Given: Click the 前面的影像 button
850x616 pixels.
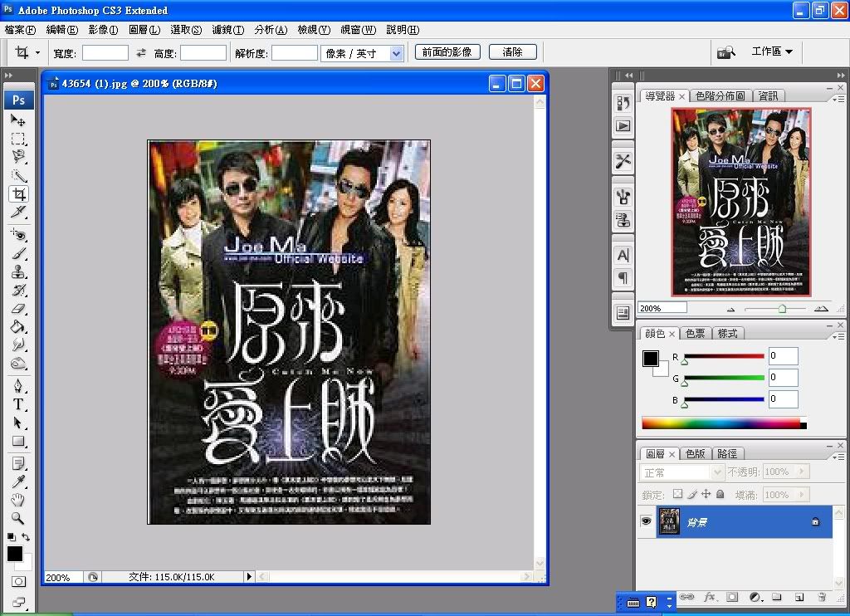Looking at the screenshot, I should (447, 52).
